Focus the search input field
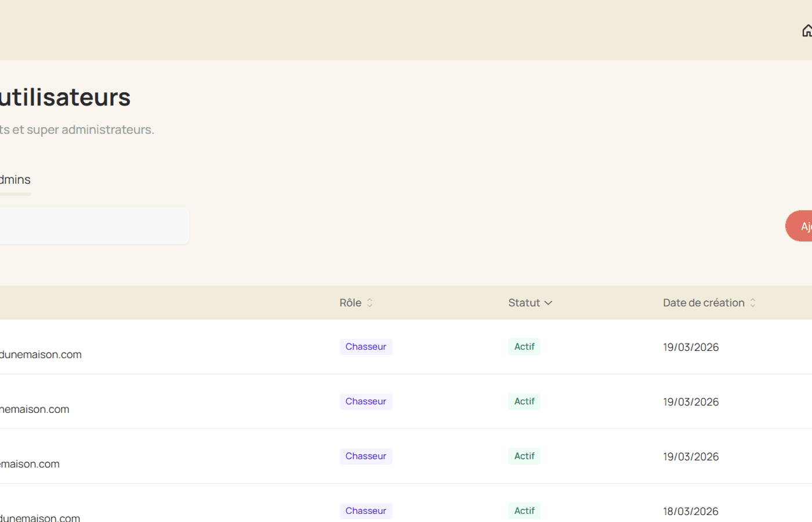 pos(95,226)
